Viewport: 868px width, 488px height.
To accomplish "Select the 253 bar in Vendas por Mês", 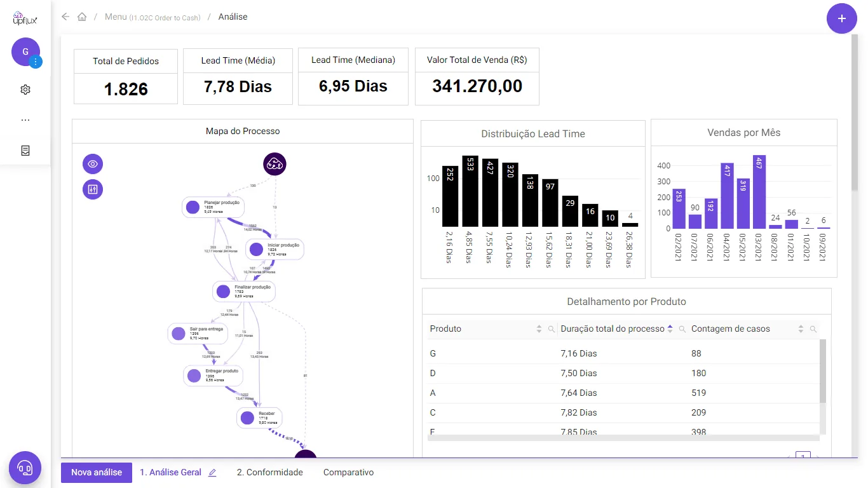I will coord(679,209).
